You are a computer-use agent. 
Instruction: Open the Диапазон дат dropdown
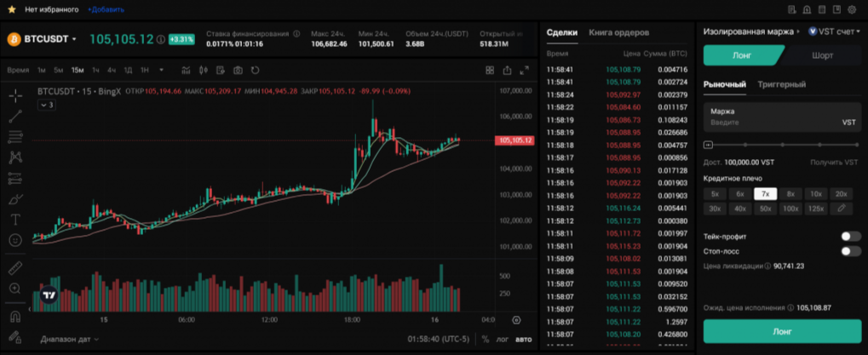70,340
